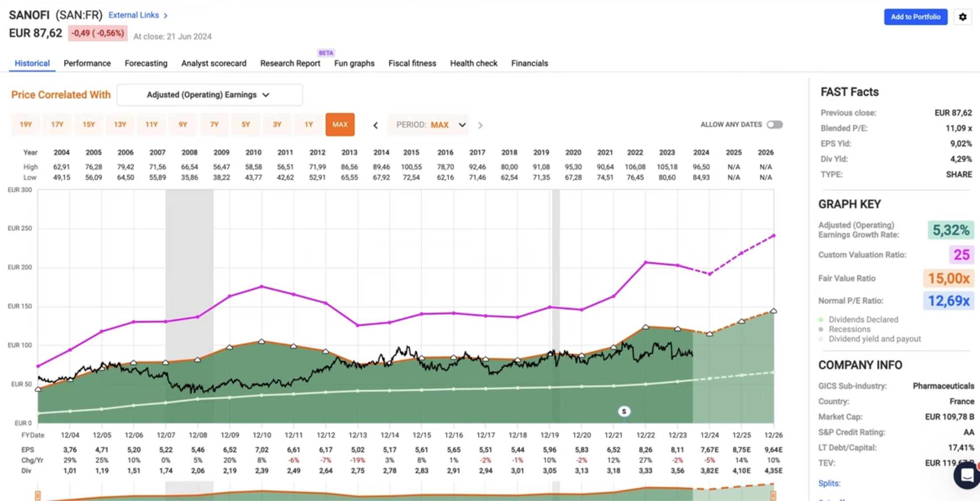The image size is (980, 501).
Task: Open External Links
Action: pyautogui.click(x=134, y=15)
